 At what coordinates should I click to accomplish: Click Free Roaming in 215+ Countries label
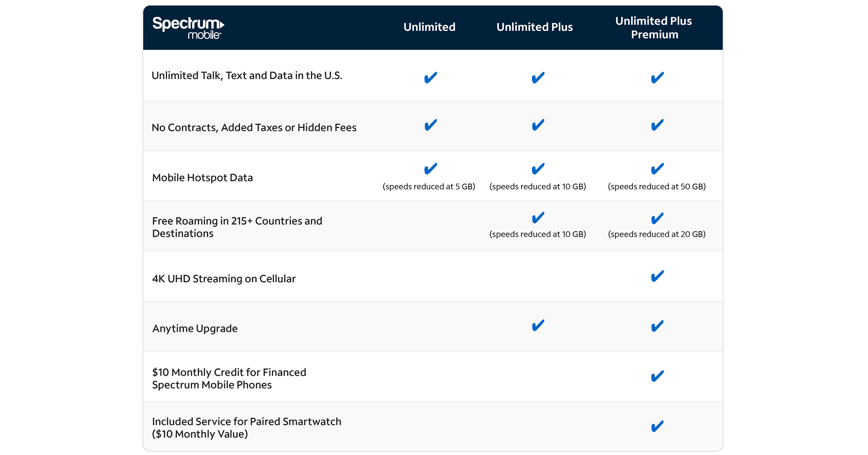[x=237, y=227]
